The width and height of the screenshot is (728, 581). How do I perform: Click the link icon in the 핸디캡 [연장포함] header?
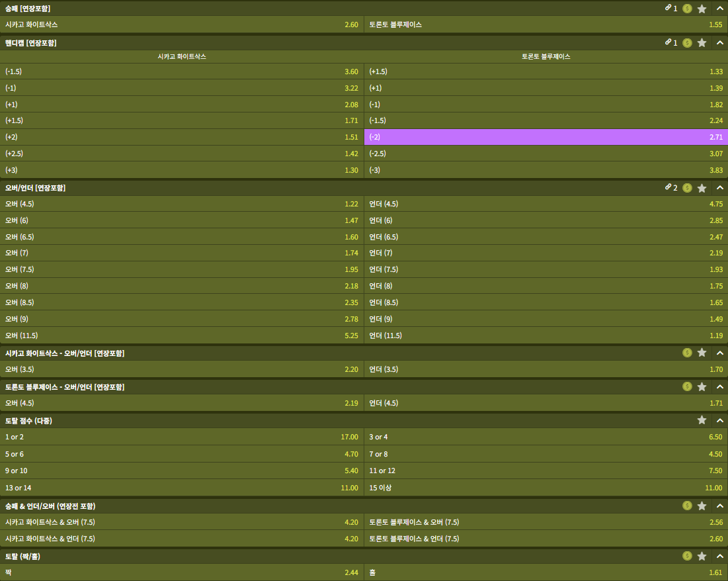coord(668,42)
